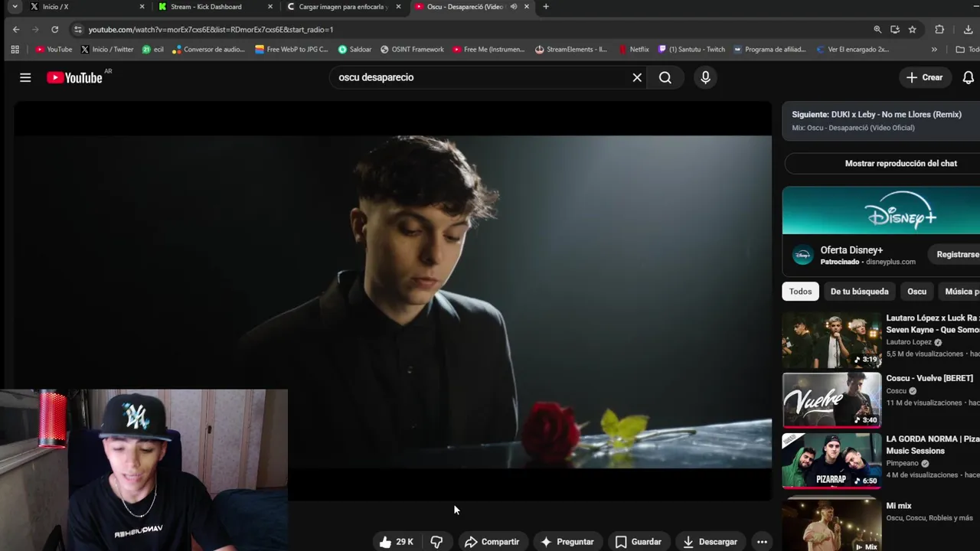The height and width of the screenshot is (551, 980).
Task: Open the tab search dropdown arrow
Action: (x=15, y=7)
